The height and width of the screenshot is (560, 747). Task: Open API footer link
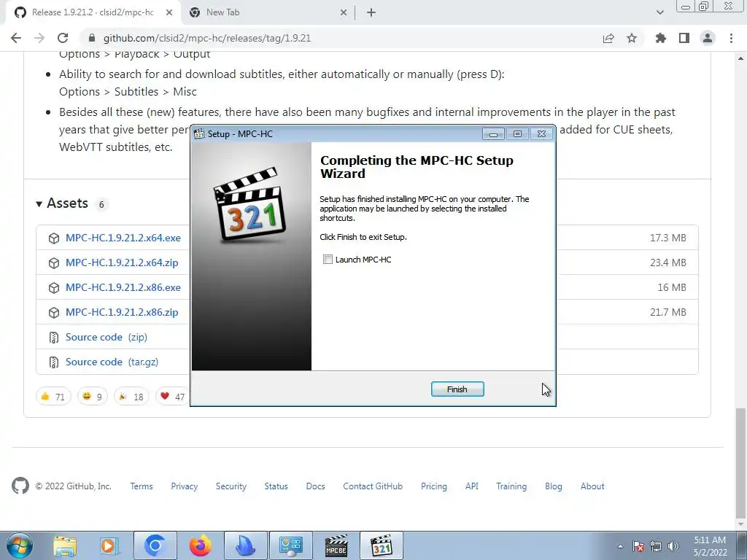[472, 486]
